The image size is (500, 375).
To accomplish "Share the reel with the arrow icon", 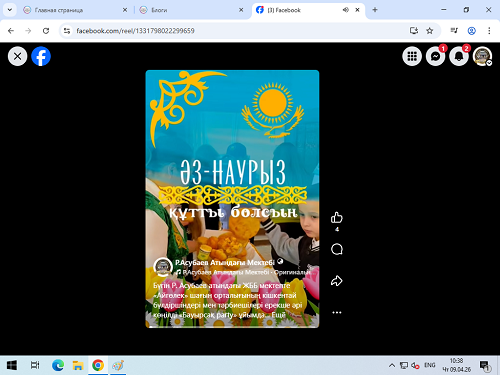I will point(337,281).
